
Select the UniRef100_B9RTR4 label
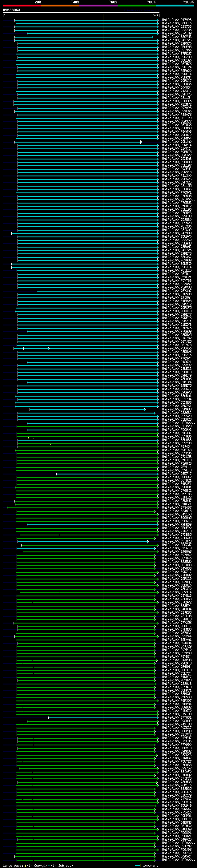tap(177, 67)
